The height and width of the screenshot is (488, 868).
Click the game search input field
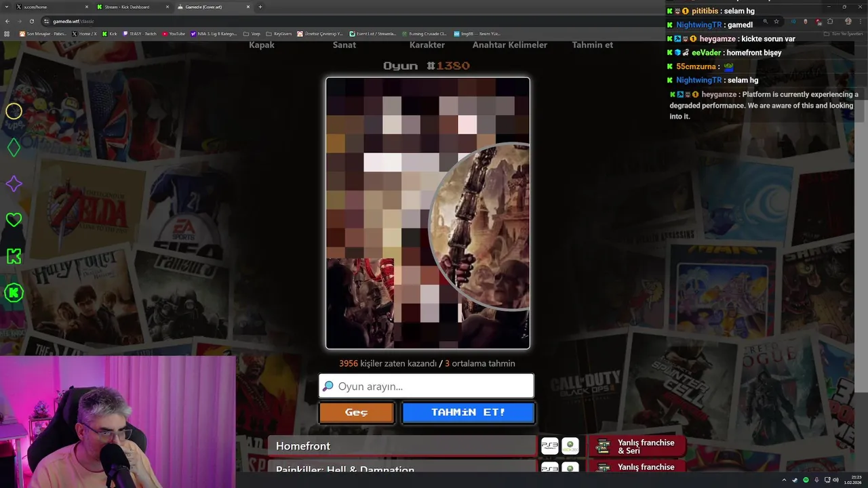click(x=427, y=386)
